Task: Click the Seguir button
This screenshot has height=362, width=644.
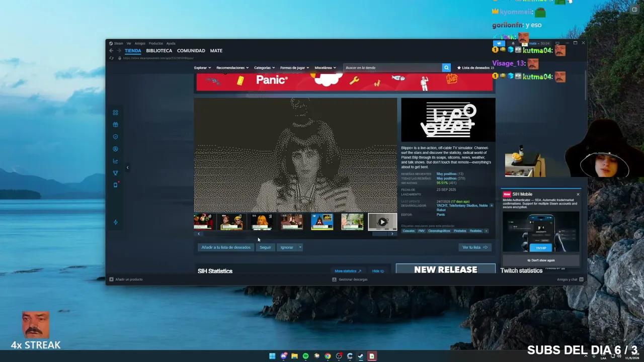Action: pyautogui.click(x=265, y=247)
